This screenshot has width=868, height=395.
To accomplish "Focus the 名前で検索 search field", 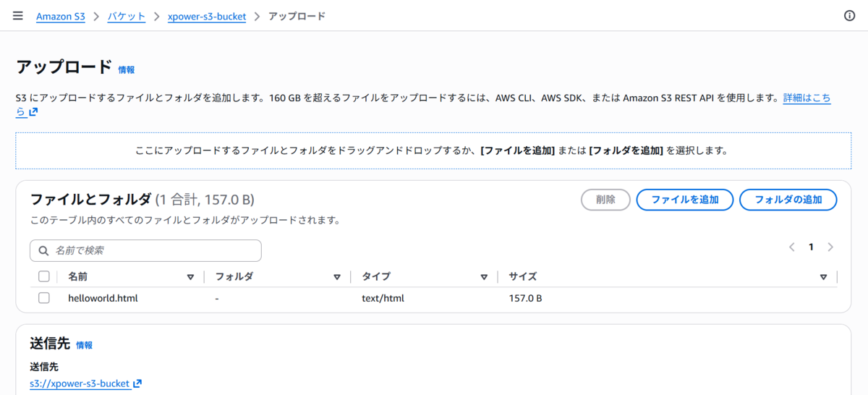I will click(x=145, y=250).
